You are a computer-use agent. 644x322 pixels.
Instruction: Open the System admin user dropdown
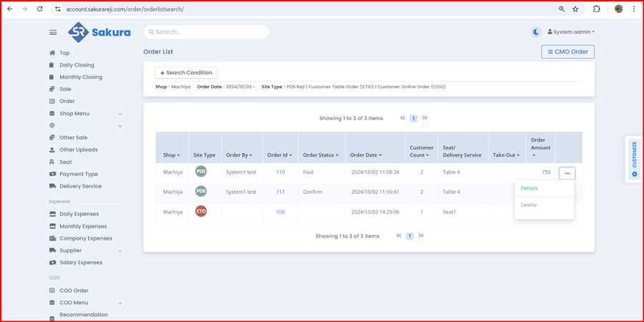571,31
